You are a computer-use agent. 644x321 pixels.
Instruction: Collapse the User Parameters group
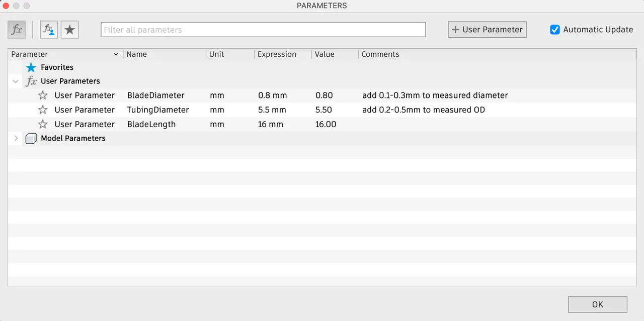tap(16, 81)
